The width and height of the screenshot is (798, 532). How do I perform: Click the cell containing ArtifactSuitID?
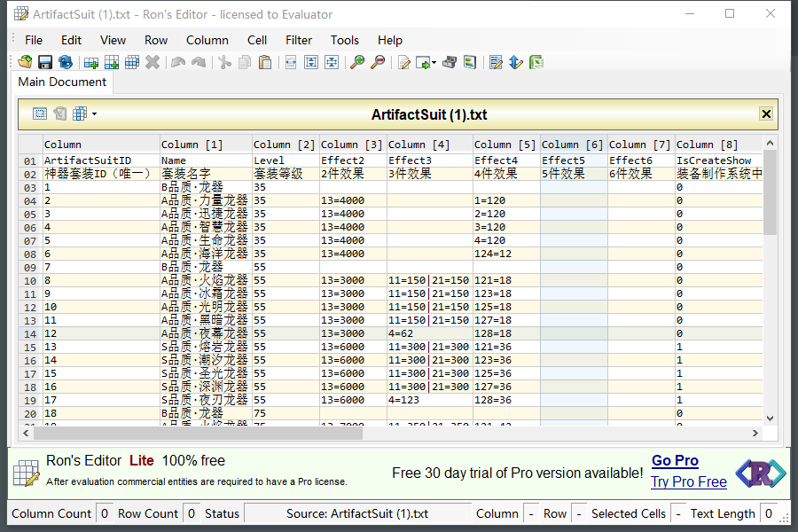click(101, 160)
